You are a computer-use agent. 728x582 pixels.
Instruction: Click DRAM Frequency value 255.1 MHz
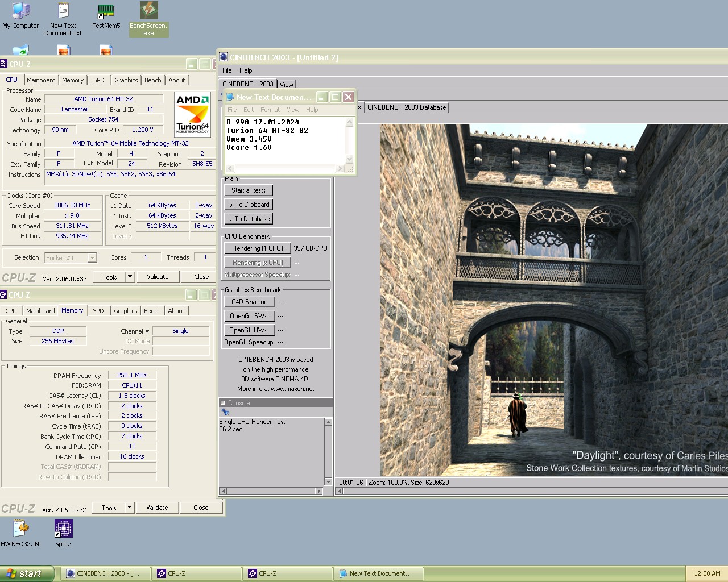coord(132,375)
